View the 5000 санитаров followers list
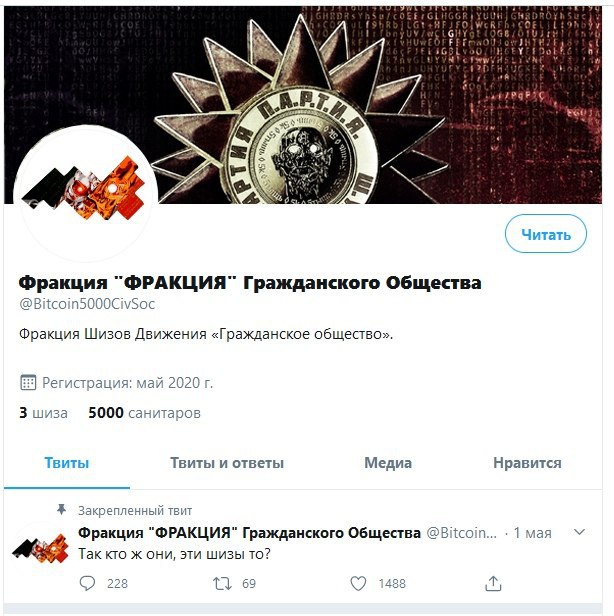 click(x=145, y=413)
